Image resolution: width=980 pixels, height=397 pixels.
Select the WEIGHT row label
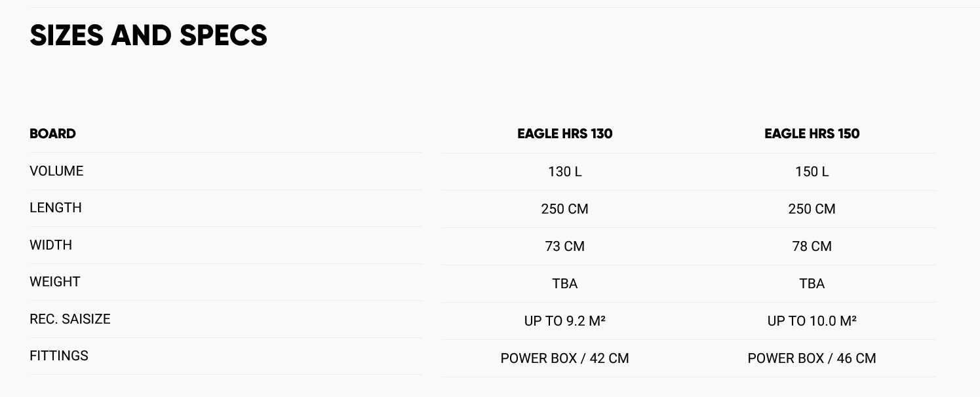pyautogui.click(x=54, y=282)
